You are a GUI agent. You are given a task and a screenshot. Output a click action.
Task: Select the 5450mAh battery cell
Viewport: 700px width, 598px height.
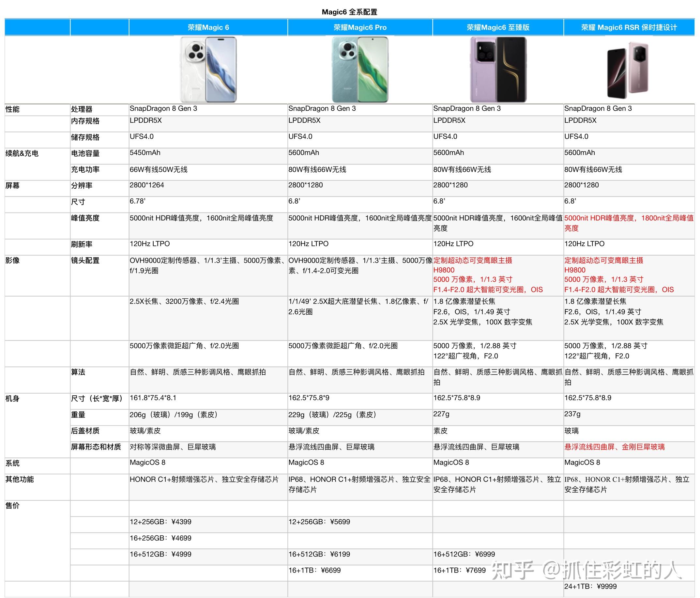coord(145,153)
